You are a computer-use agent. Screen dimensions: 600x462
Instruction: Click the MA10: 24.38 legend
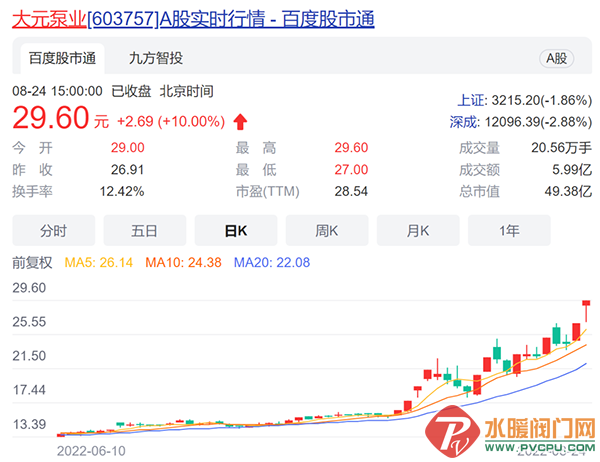click(183, 263)
